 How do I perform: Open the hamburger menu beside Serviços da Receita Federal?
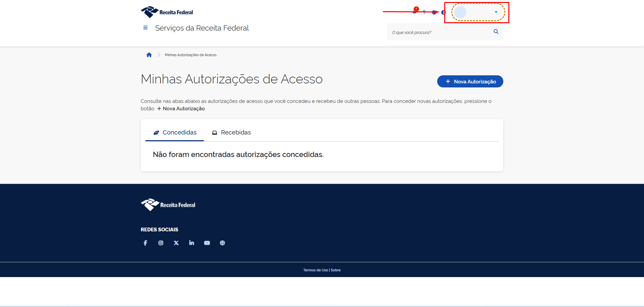coord(145,28)
